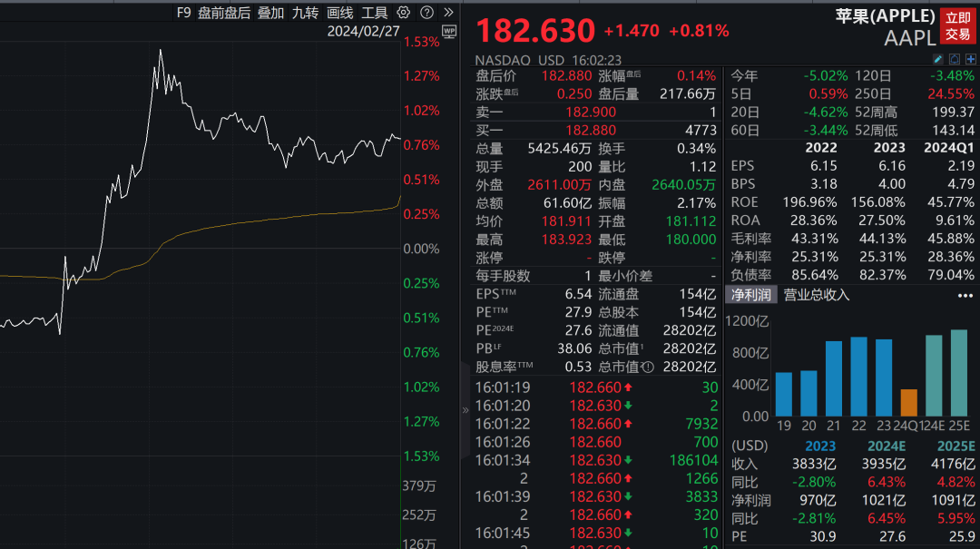Set a price alert with bell icon

955,59
